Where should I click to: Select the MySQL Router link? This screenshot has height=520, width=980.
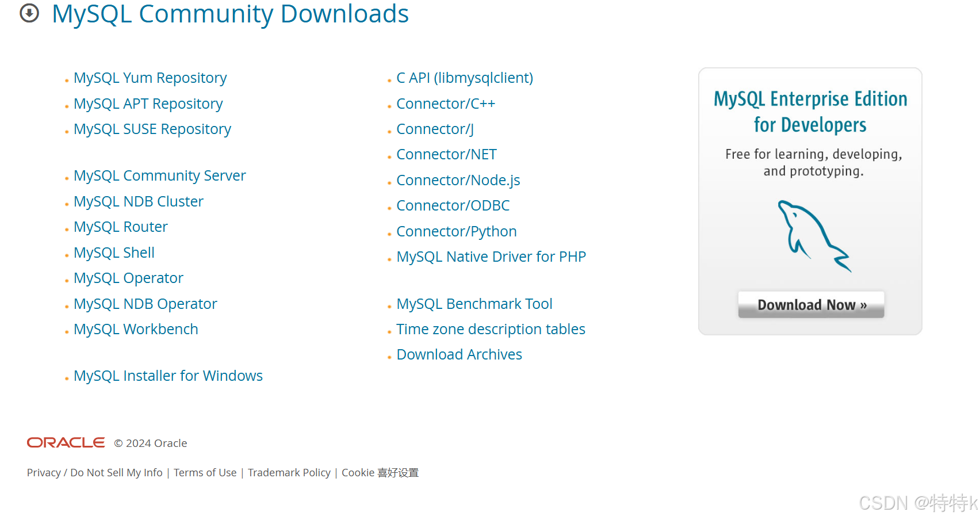tap(121, 227)
